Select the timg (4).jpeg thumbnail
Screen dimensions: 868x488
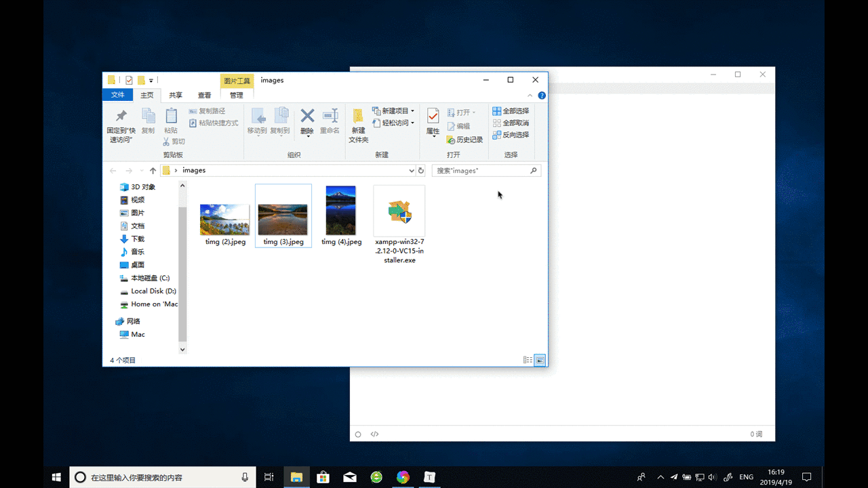[x=340, y=211]
